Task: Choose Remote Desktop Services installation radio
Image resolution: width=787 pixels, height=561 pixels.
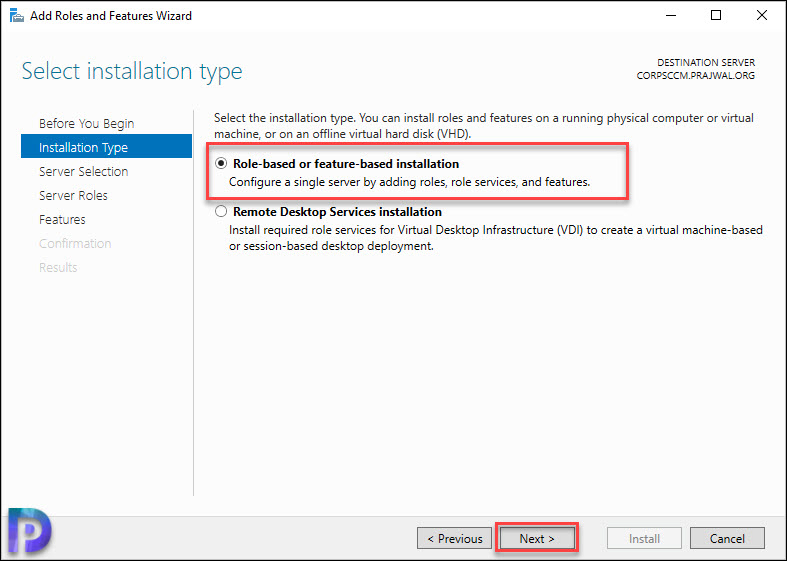Action: point(221,211)
